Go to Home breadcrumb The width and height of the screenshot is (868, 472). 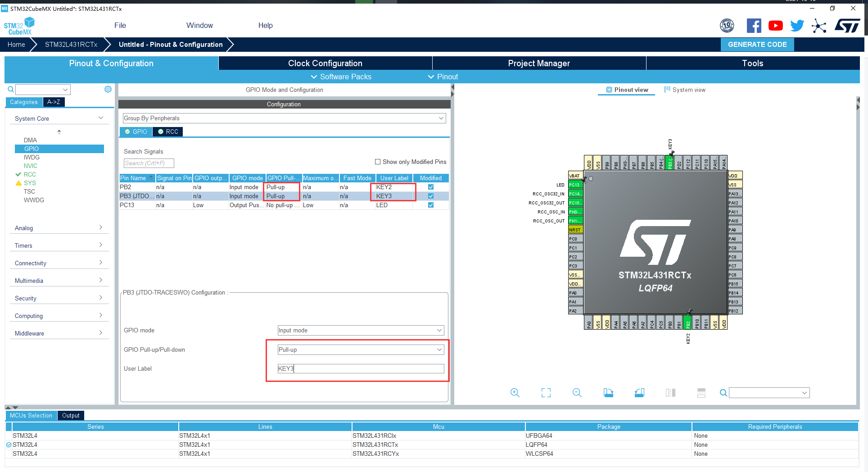point(16,44)
